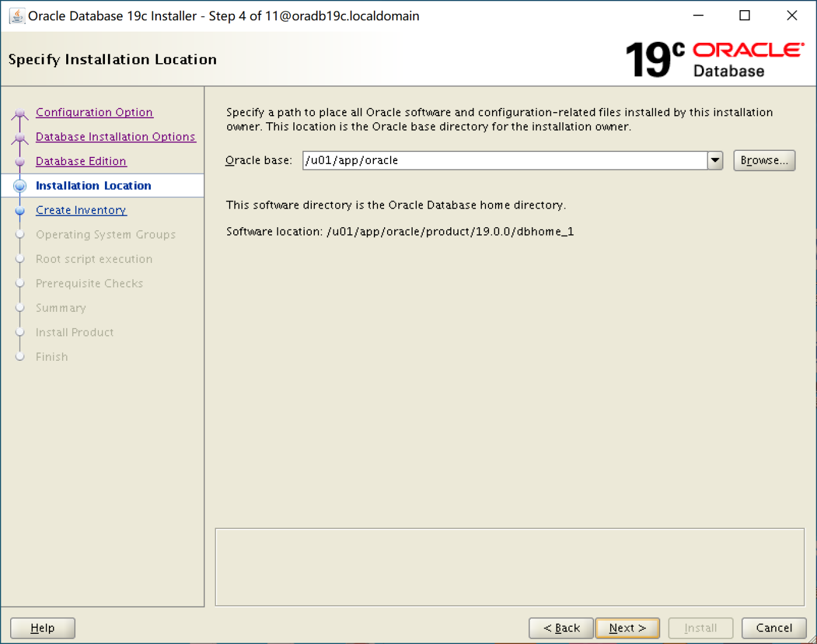This screenshot has height=644, width=817.
Task: Click the Oracle base label
Action: 259,160
